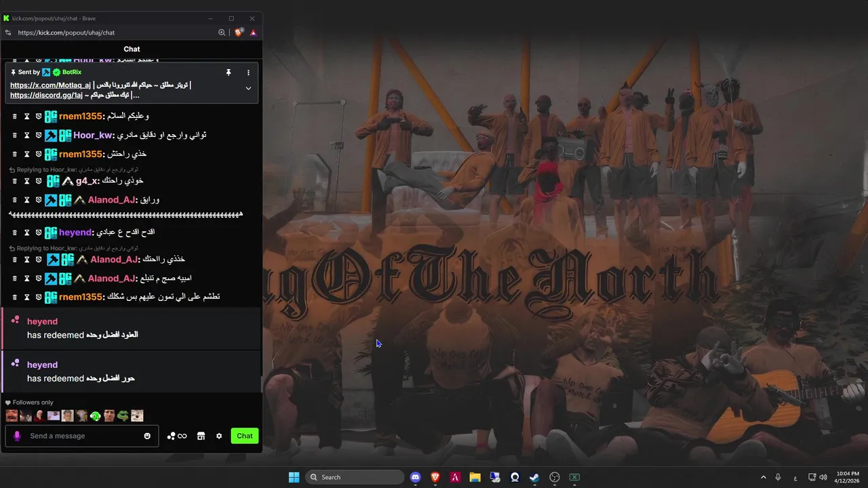The width and height of the screenshot is (868, 488).
Task: Unpin the BotRix pinned message
Action: click(x=229, y=72)
